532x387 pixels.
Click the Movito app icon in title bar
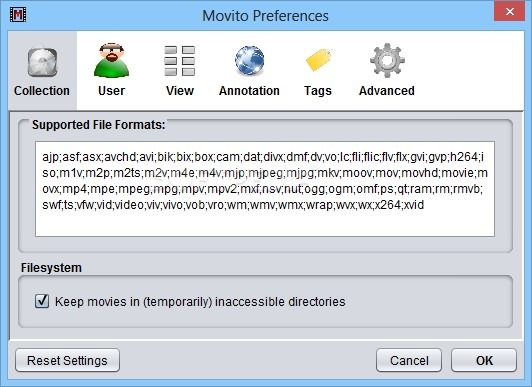tap(18, 15)
